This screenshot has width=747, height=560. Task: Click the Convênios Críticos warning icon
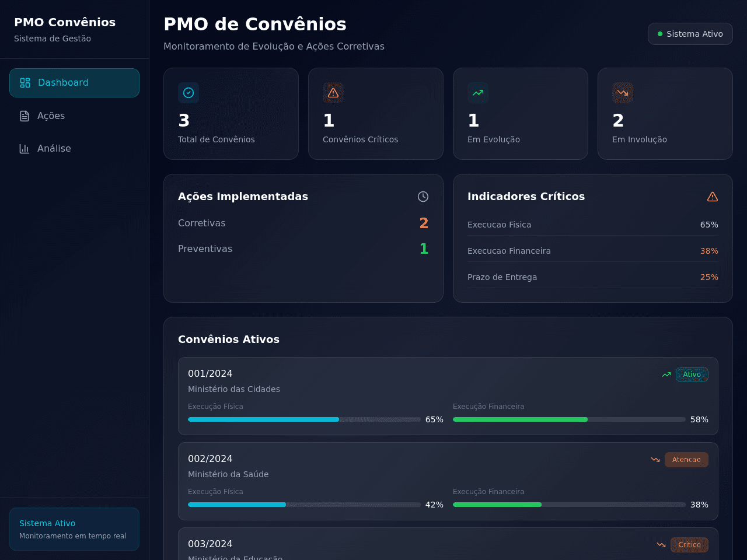(333, 93)
